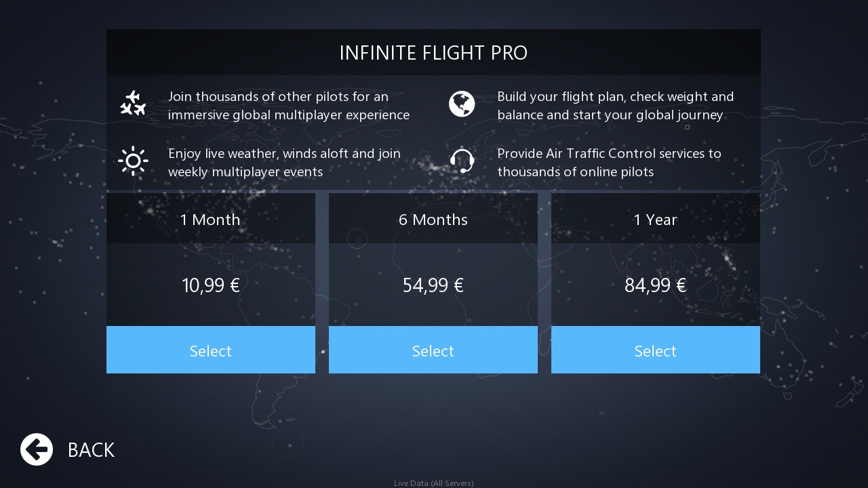
Task: Select the 6 Months subscription
Action: pyautogui.click(x=433, y=350)
